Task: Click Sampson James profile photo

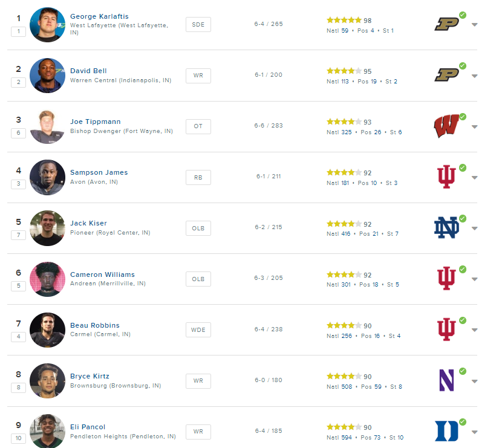Action: [47, 177]
